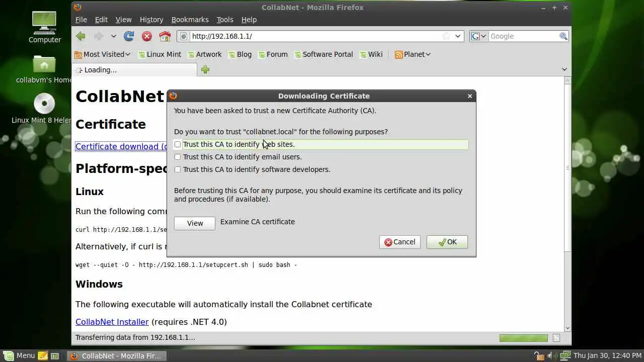The height and width of the screenshot is (362, 644).
Task: Cancel the certificate download dialog
Action: 400,242
